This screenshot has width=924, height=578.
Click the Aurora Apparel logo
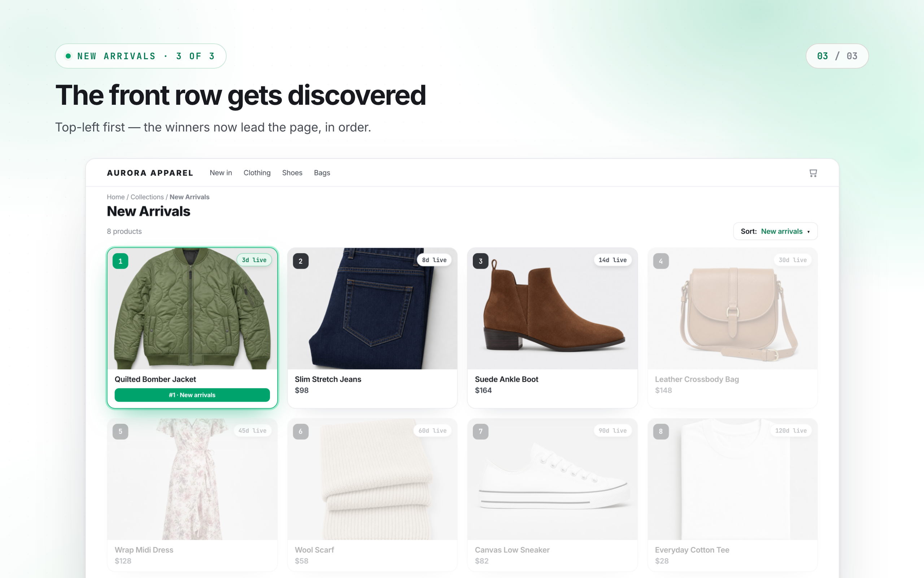tap(150, 173)
